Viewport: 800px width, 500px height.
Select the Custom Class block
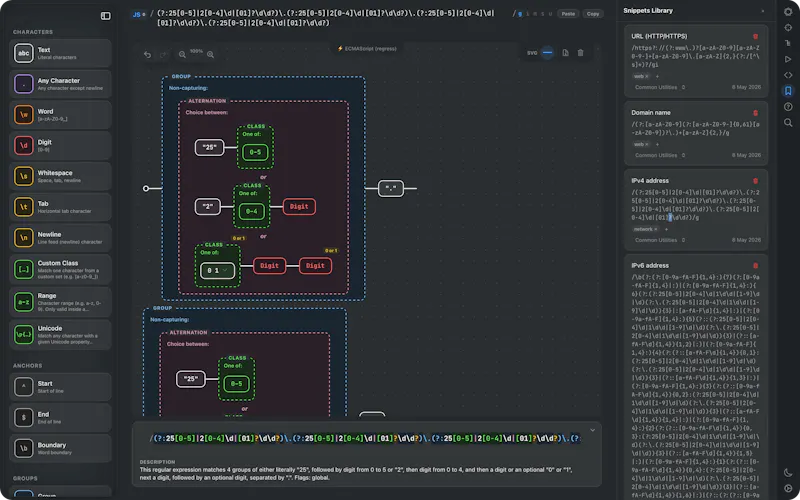tap(60, 269)
